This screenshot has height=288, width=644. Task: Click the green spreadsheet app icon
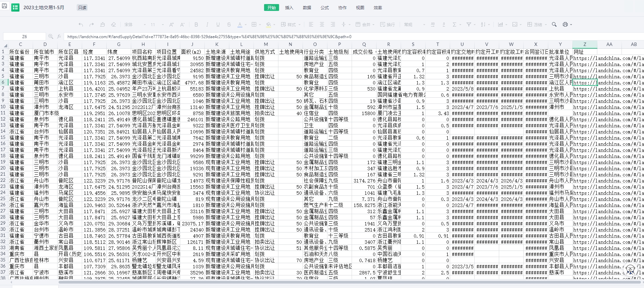[15, 7]
